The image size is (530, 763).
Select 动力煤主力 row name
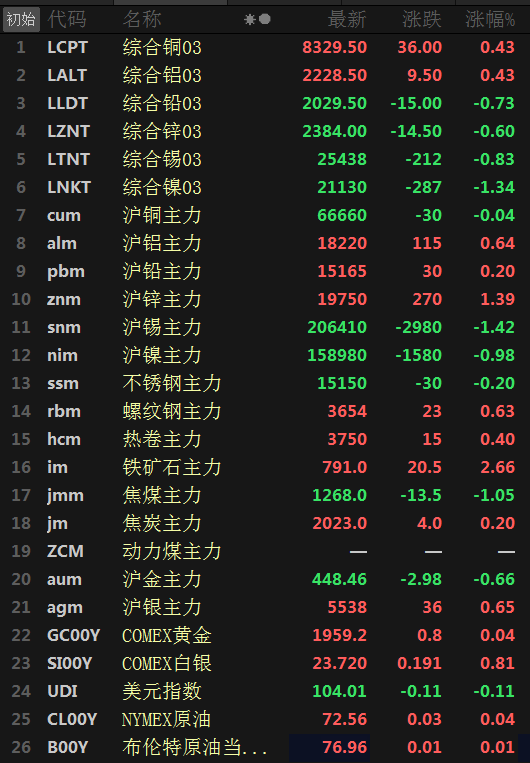tap(172, 551)
